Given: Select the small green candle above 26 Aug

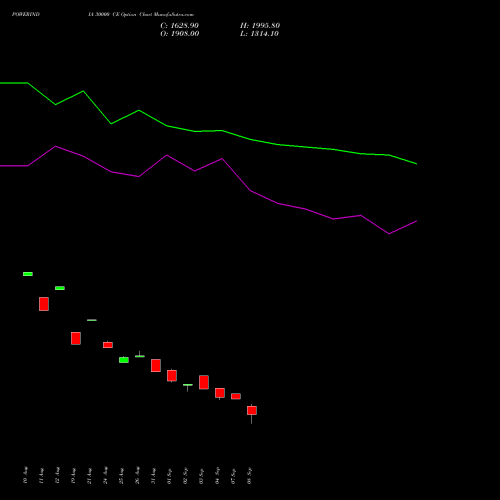Looking at the screenshot, I should click(140, 356).
